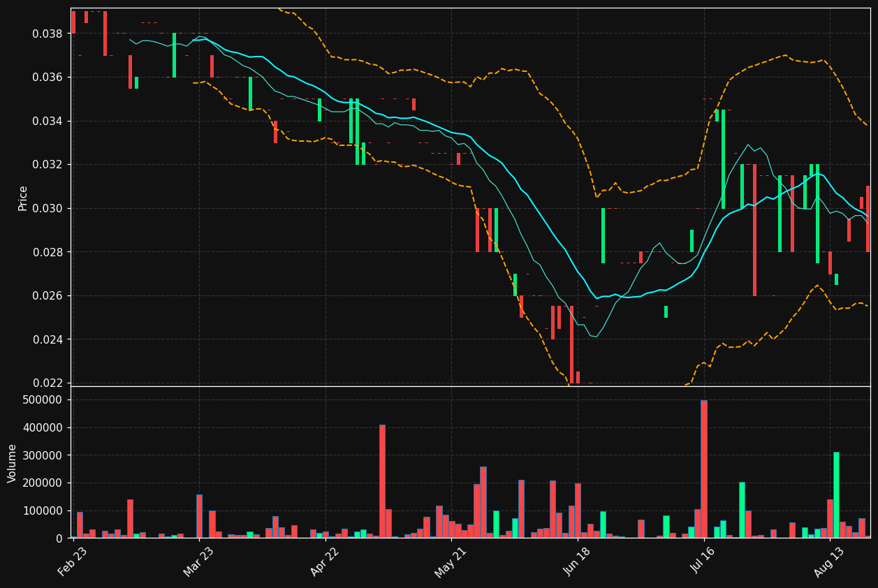Screen dimensions: 878x588
Task: Select the 'May 21' date tick
Action: pos(451,561)
